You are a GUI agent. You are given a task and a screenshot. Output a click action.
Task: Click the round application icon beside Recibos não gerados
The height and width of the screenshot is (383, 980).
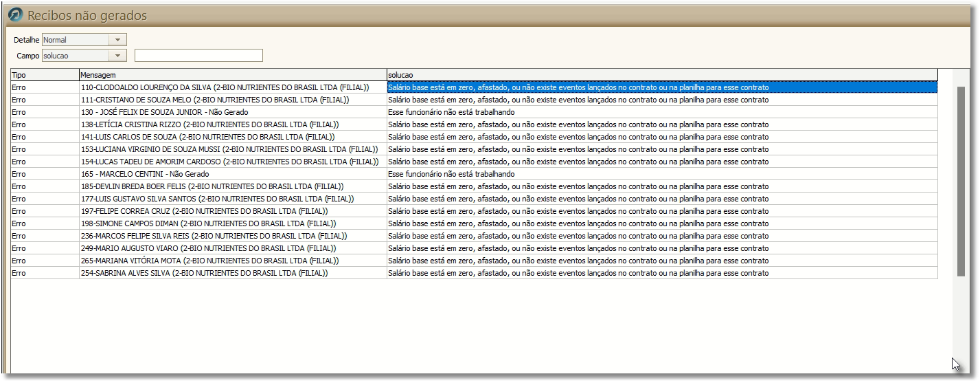(x=14, y=15)
